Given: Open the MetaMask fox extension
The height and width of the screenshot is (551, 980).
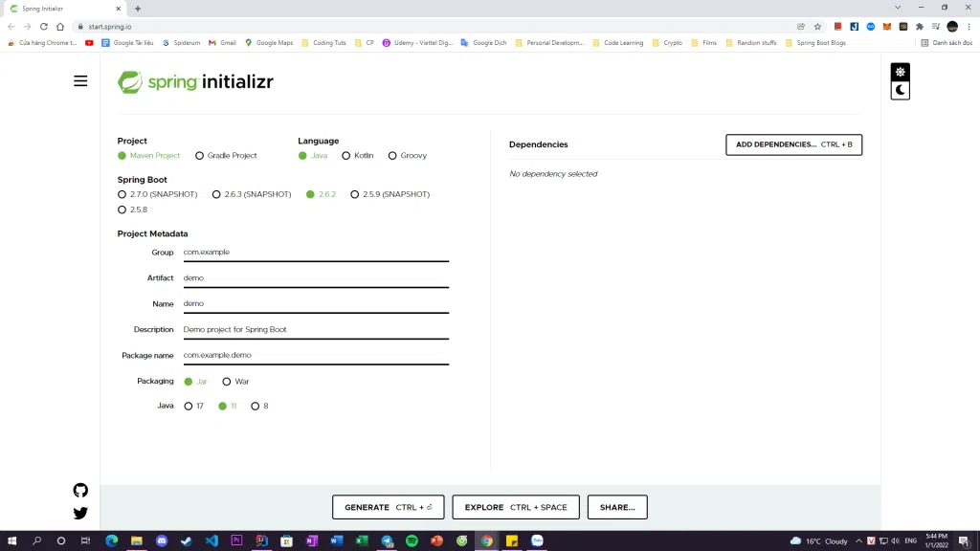Looking at the screenshot, I should [x=887, y=26].
